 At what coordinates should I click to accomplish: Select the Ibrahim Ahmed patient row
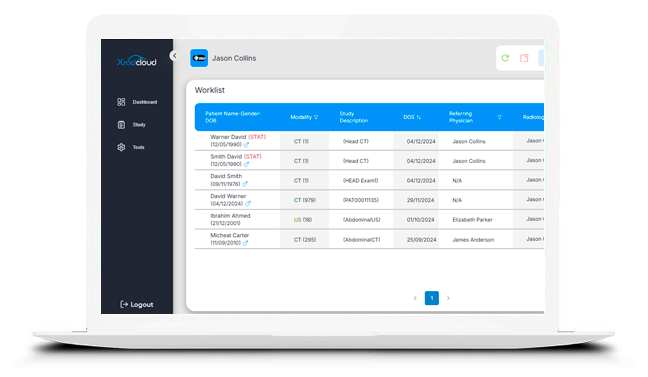[369, 219]
